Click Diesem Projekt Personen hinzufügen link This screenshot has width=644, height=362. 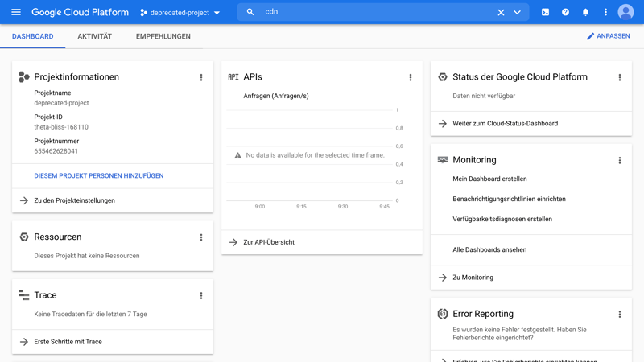(x=98, y=175)
